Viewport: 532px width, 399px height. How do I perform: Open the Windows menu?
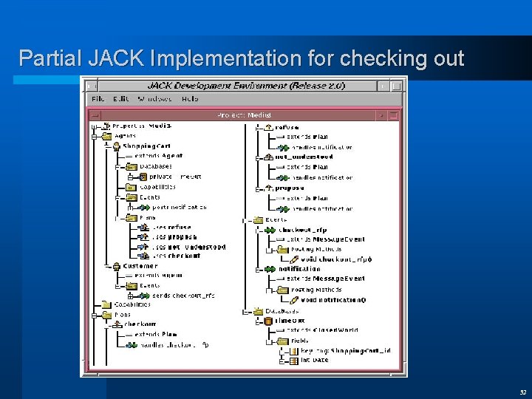click(x=154, y=99)
